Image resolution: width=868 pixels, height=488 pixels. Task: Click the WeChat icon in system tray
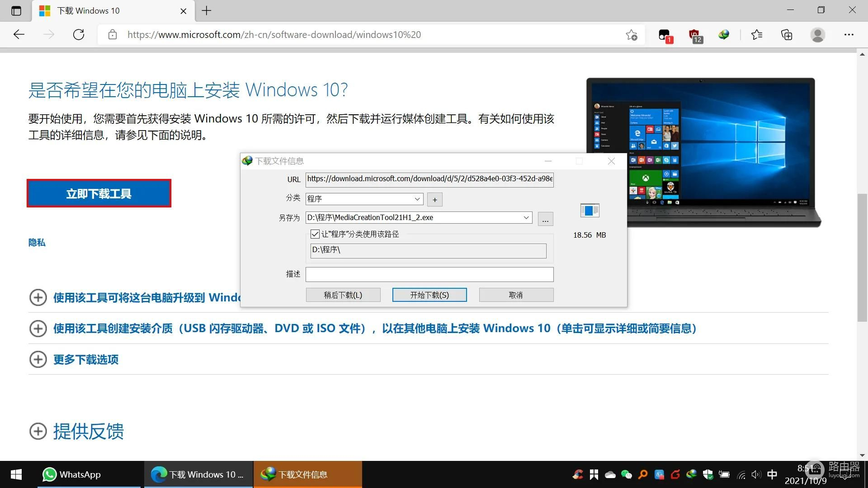626,474
